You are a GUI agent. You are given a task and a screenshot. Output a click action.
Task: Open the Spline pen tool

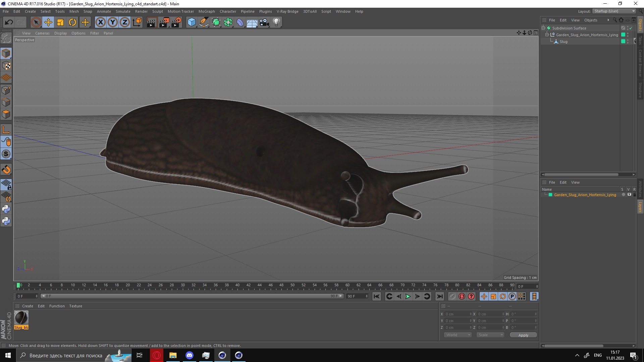(204, 22)
